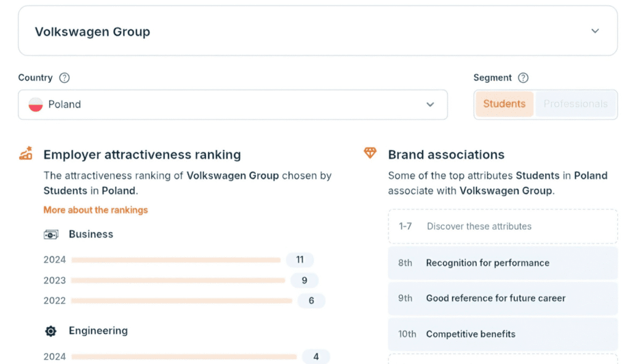Switch to the Professionals segment
The width and height of the screenshot is (630, 364).
tap(575, 104)
